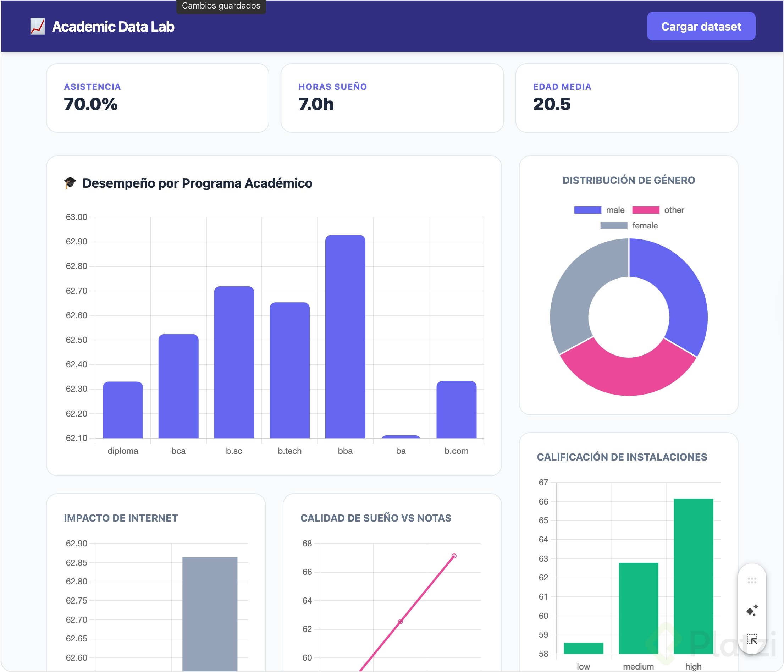Click the Academic Data Lab title
The image size is (784, 672).
click(x=113, y=27)
